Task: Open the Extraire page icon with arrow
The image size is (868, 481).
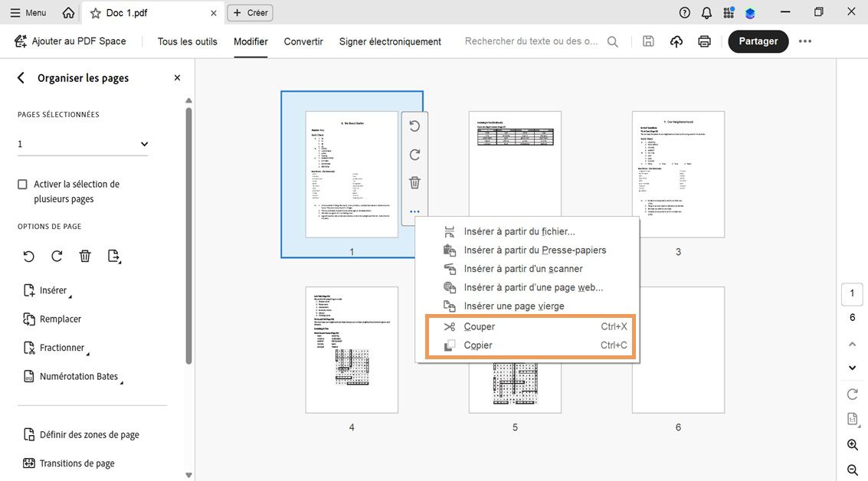Action: 114,257
